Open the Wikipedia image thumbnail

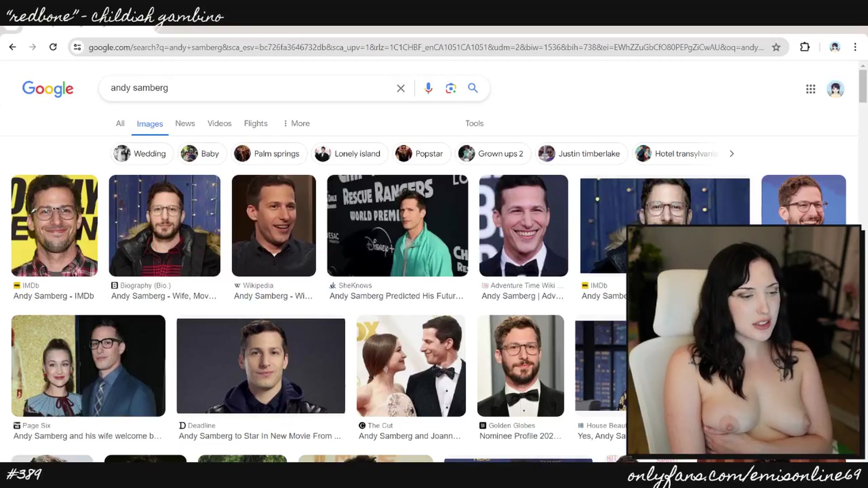tap(274, 225)
